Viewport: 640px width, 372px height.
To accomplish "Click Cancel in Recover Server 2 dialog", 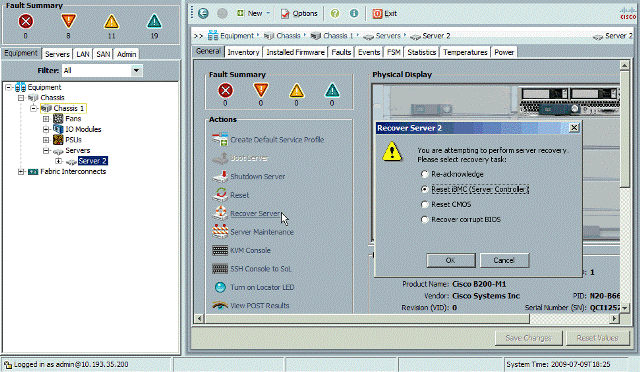I will coord(504,261).
